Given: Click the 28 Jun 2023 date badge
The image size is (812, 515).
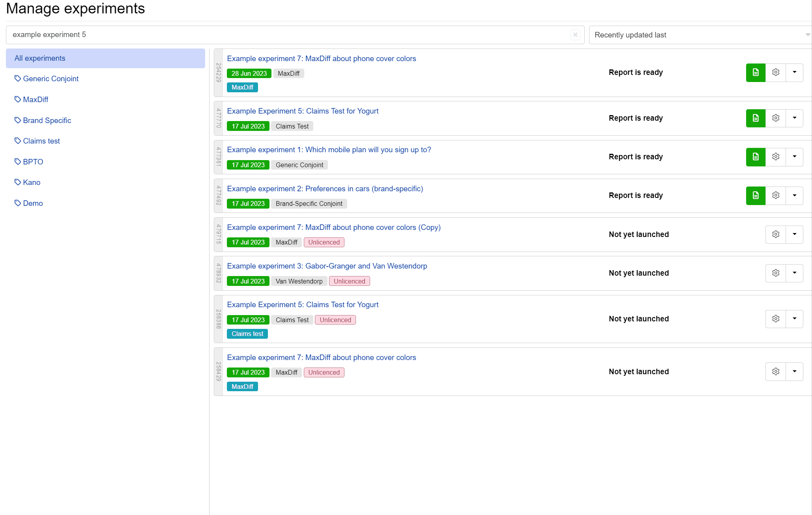Looking at the screenshot, I should [x=249, y=74].
